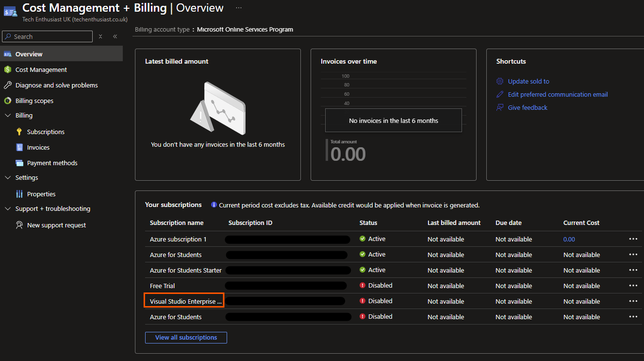This screenshot has width=644, height=361.
Task: Open more options for Azure subscription 1 row
Action: click(633, 239)
